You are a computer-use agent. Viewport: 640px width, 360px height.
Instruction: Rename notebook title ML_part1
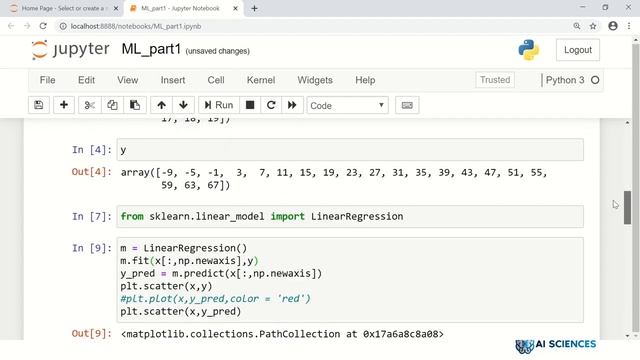[x=151, y=49]
